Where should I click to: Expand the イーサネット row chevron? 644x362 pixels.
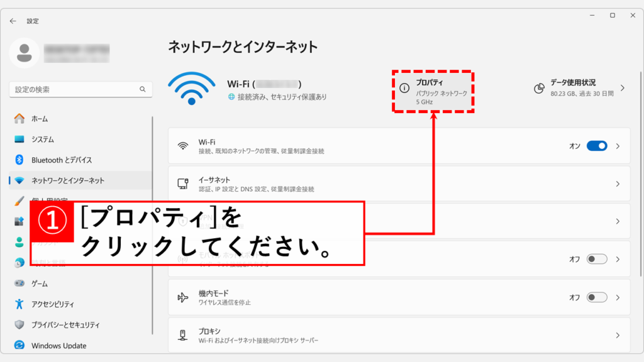618,184
